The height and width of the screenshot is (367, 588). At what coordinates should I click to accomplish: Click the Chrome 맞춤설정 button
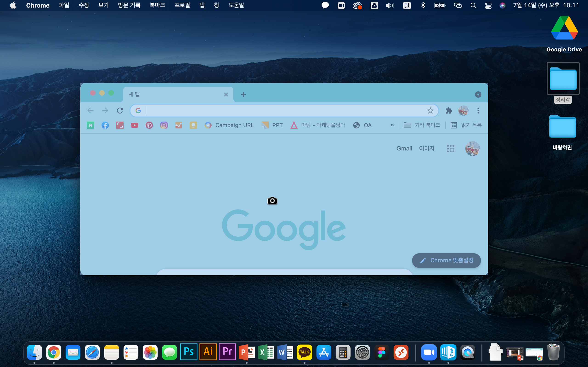click(446, 260)
